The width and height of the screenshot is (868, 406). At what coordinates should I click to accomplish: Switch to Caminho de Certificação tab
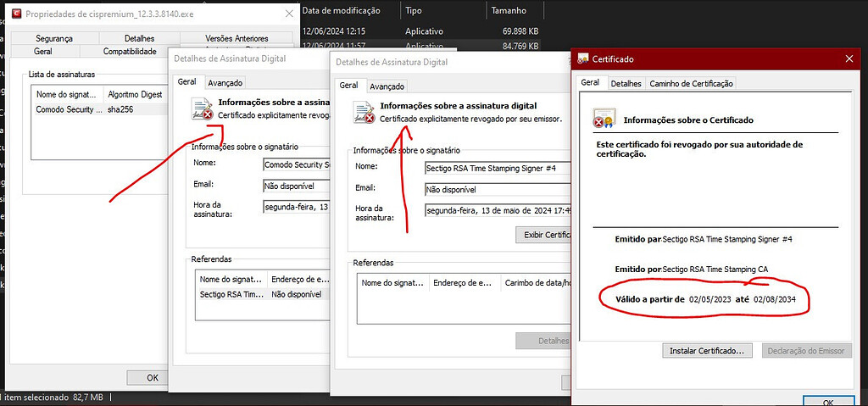(x=691, y=83)
